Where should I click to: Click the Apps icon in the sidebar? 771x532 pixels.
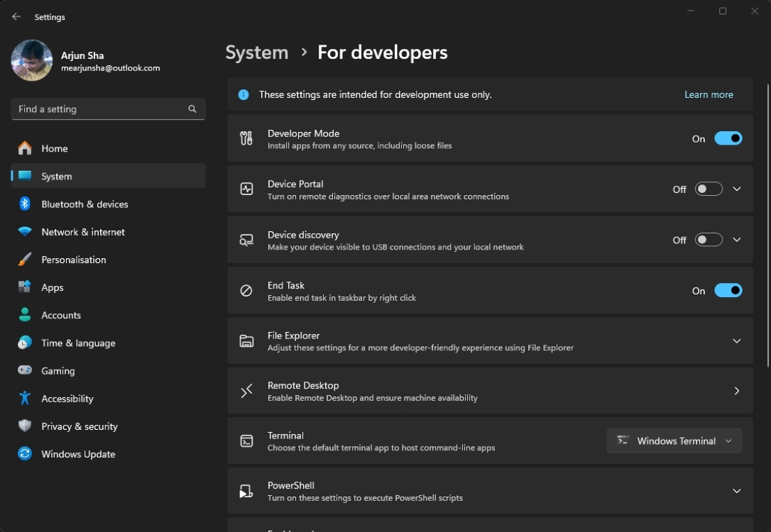tap(26, 287)
